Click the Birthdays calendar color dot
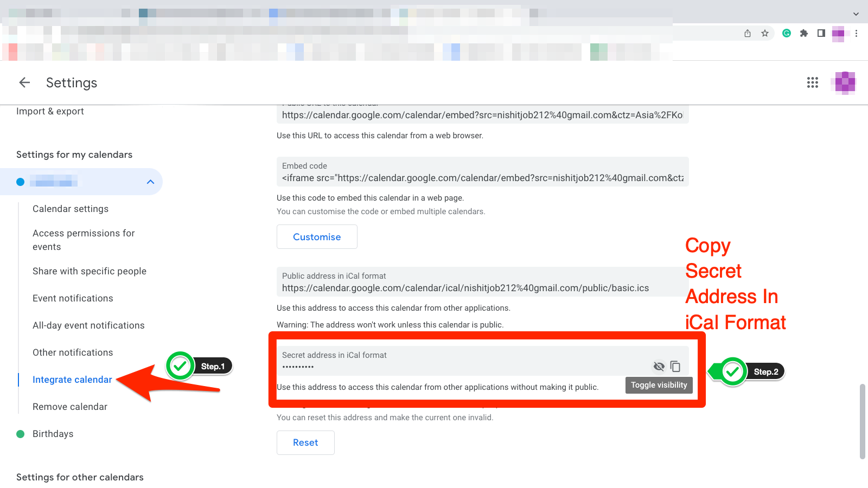Image resolution: width=868 pixels, height=488 pixels. coord(21,434)
